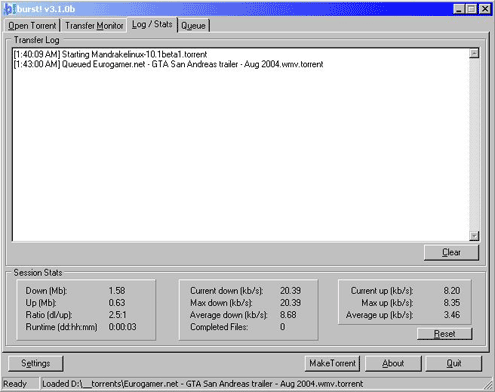495x392 pixels.
Task: Clear the transfer log
Action: click(451, 252)
